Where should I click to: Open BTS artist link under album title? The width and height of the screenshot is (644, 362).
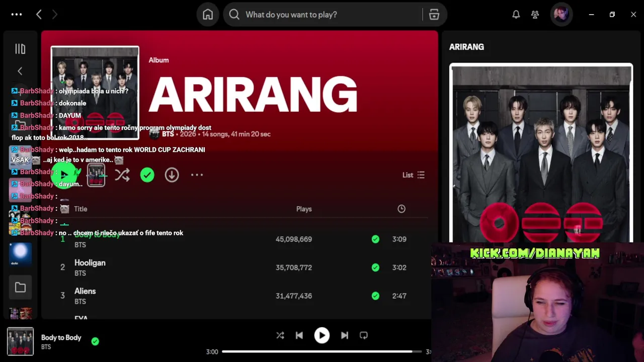168,134
